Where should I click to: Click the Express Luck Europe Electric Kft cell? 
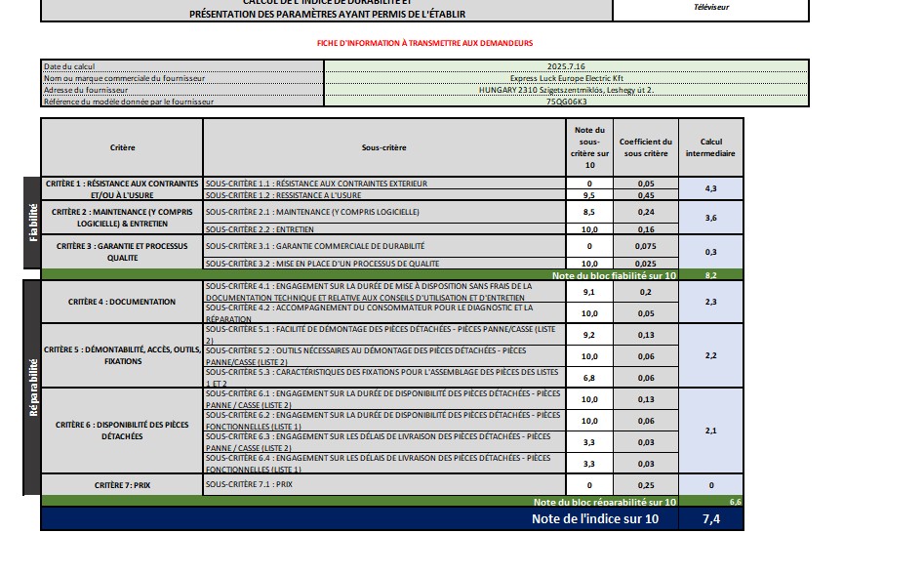click(566, 77)
